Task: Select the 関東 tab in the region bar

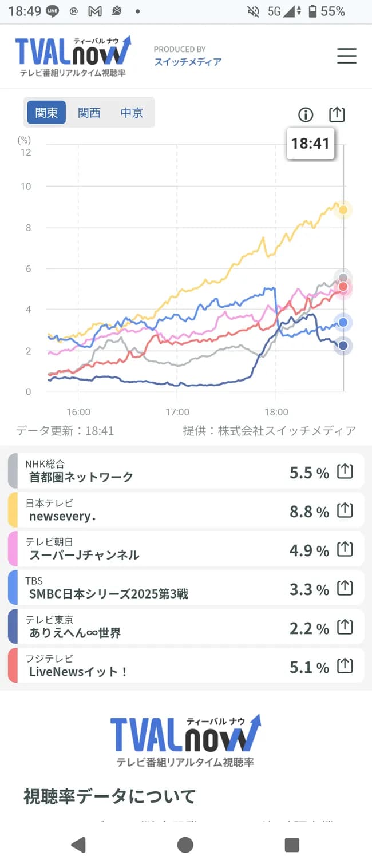Action: pyautogui.click(x=45, y=113)
